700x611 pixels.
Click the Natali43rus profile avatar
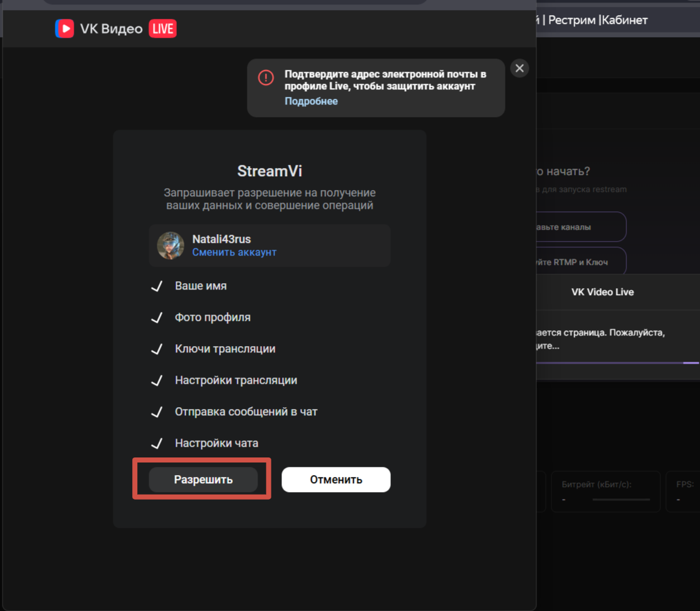point(171,245)
